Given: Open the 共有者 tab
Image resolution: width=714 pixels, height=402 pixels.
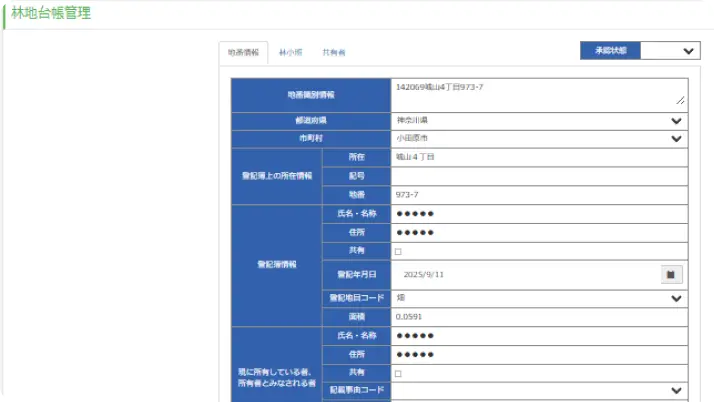Looking at the screenshot, I should click(x=334, y=52).
